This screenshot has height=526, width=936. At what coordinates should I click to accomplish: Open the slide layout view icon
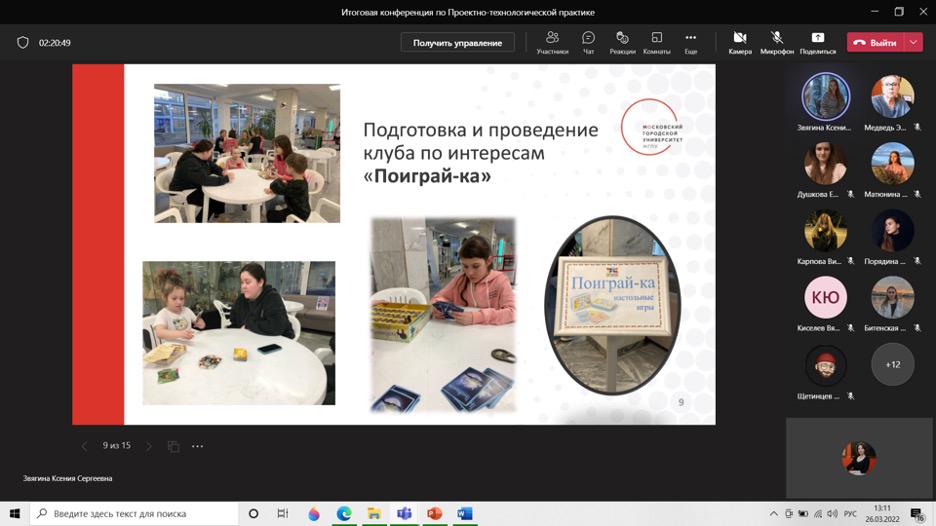click(173, 446)
